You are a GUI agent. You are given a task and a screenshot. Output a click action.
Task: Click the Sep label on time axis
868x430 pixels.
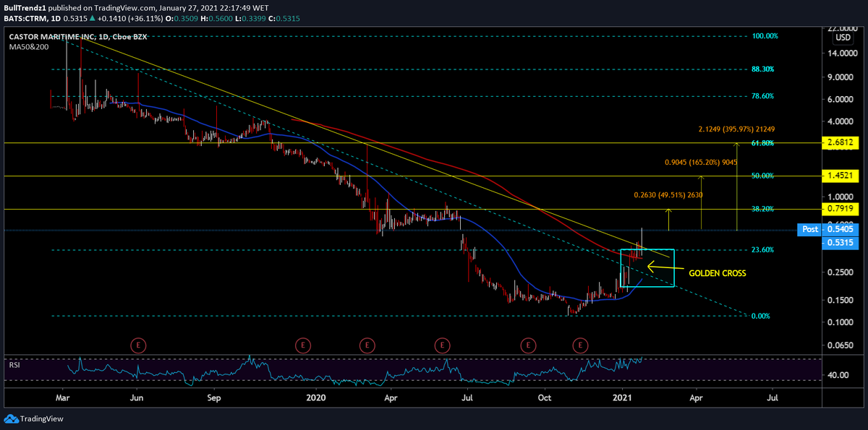click(x=213, y=397)
